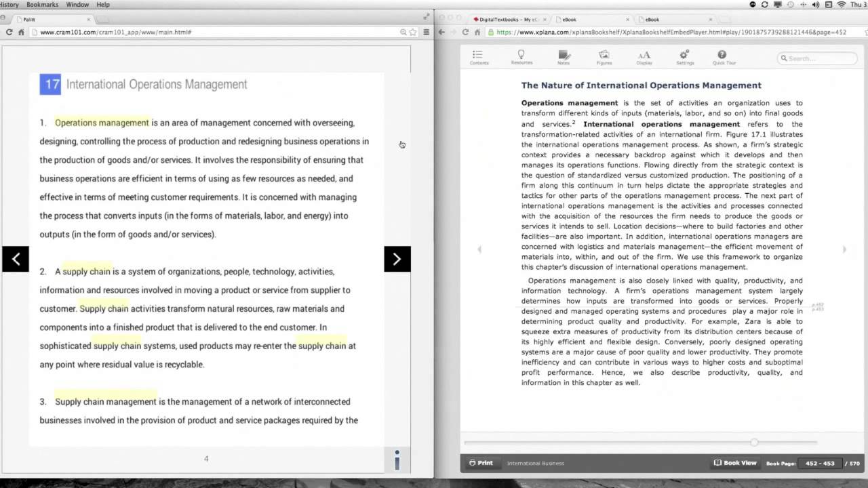Viewport: 868px width, 488px height.
Task: Switch to the second eBook tab
Action: (x=675, y=20)
